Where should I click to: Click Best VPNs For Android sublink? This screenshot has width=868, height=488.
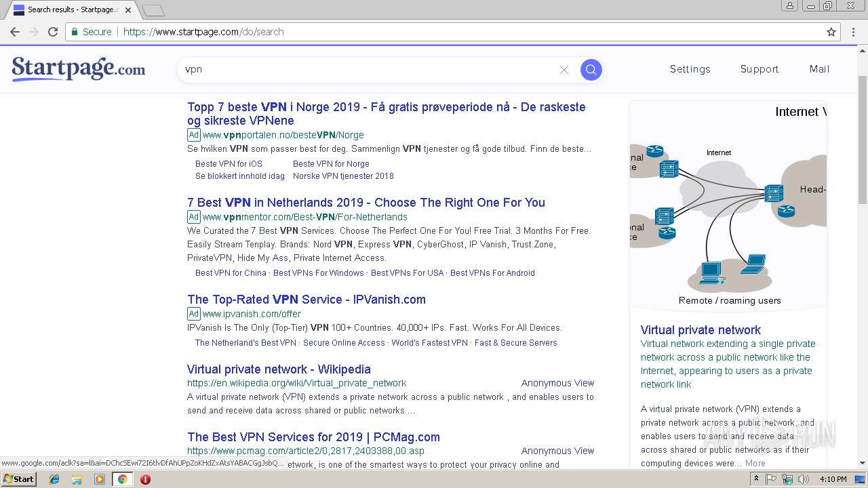point(492,273)
